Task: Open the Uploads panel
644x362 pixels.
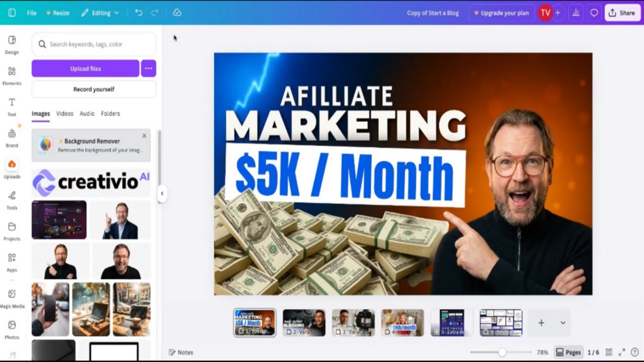Action: [12, 169]
